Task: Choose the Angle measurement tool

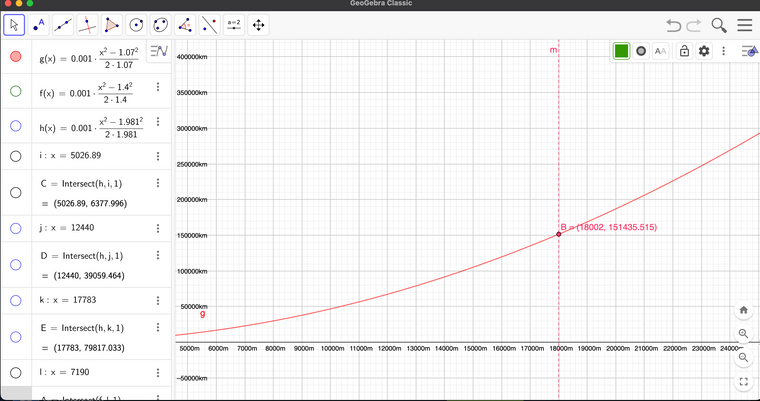Action: click(185, 24)
